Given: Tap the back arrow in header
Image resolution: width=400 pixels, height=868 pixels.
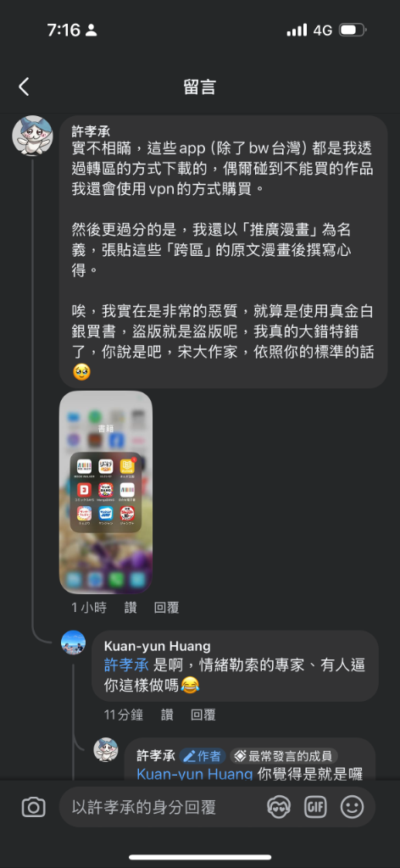Looking at the screenshot, I should (24, 87).
